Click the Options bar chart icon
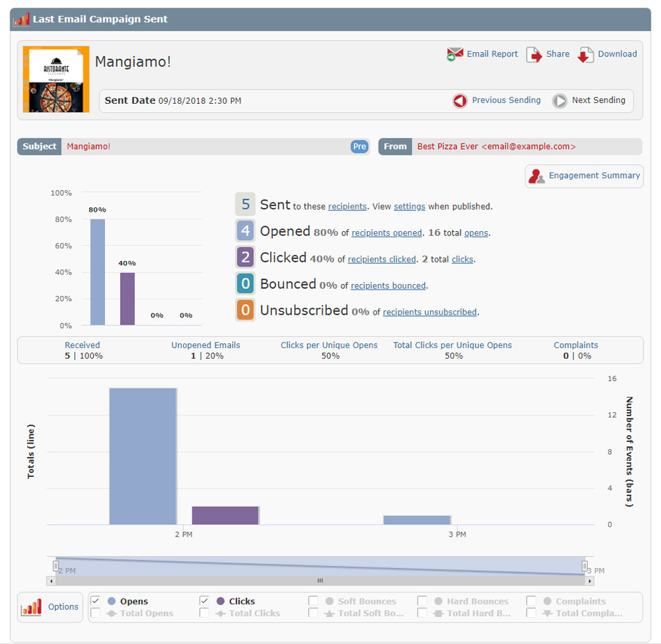This screenshot has height=644, width=661. [31, 607]
